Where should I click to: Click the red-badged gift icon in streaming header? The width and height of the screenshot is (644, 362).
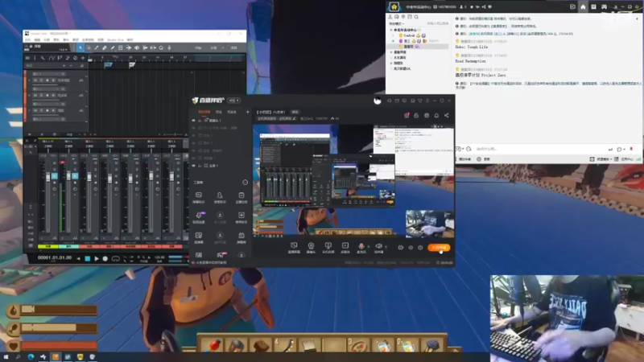(407, 115)
